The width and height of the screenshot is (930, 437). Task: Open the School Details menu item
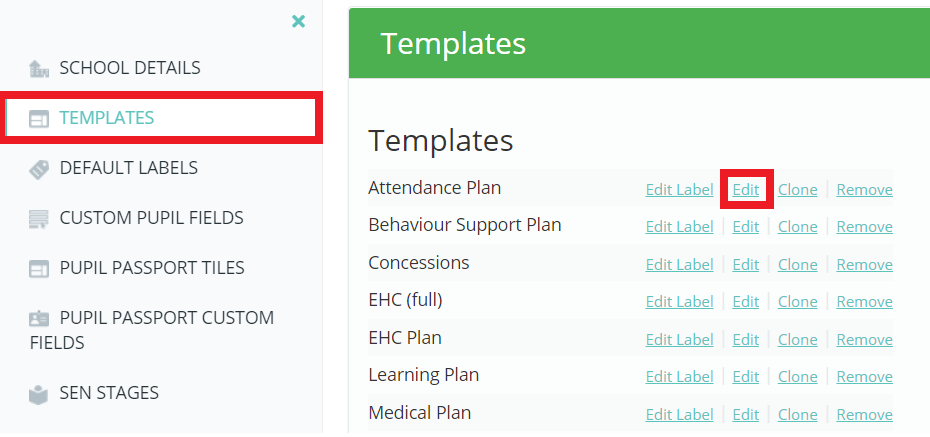pyautogui.click(x=130, y=68)
